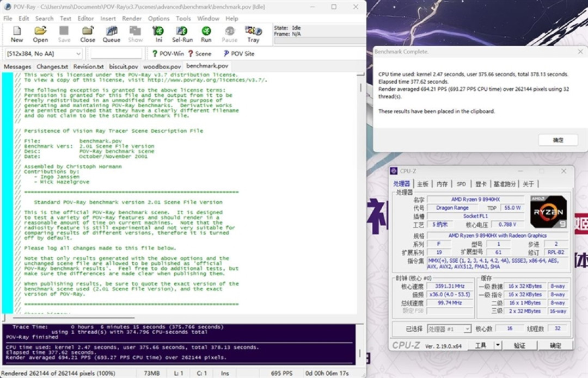Switch to the Revision.txt tab

pyautogui.click(x=89, y=66)
